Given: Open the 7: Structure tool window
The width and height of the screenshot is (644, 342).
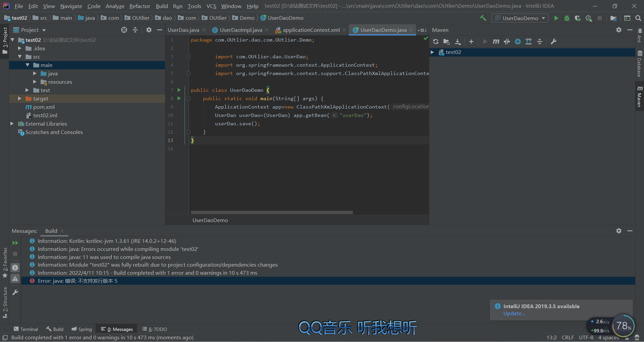Looking at the screenshot, I should 5,302.
